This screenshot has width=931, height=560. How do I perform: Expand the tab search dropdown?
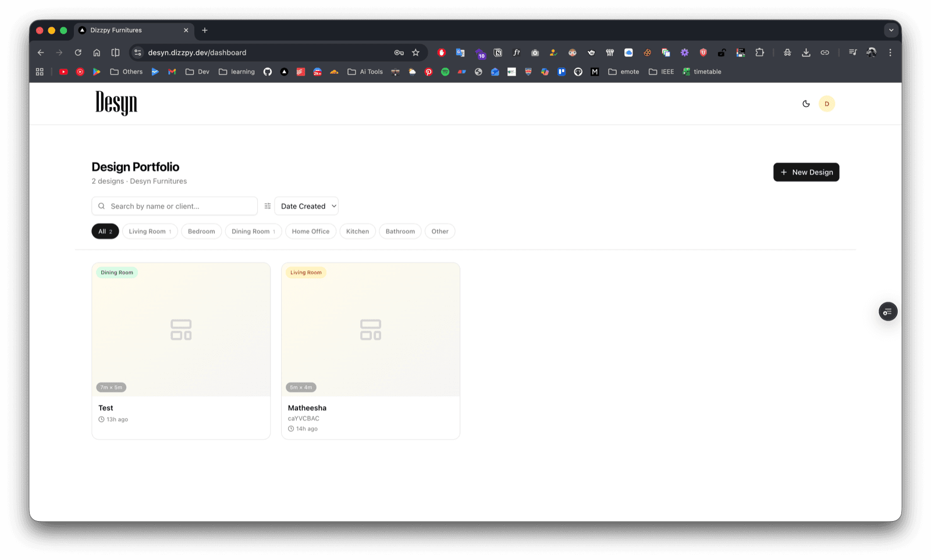(x=891, y=30)
